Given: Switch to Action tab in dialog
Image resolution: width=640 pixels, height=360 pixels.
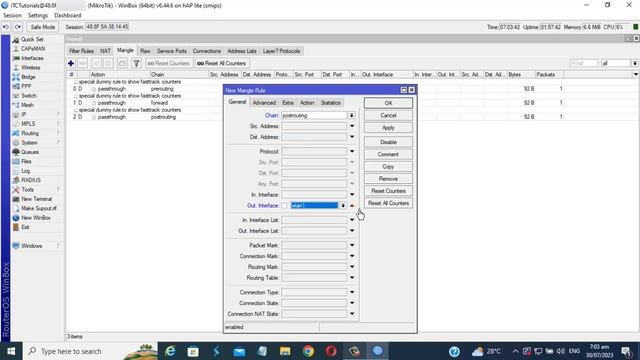Looking at the screenshot, I should [x=307, y=103].
